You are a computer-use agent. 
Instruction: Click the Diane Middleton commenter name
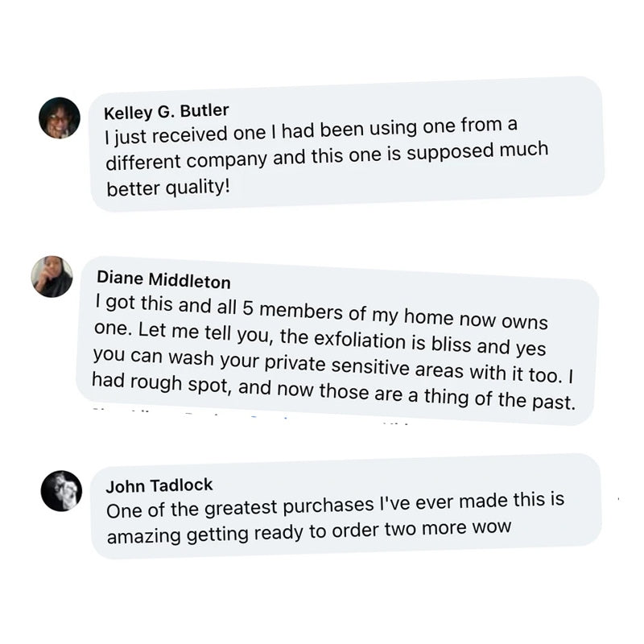(x=163, y=279)
